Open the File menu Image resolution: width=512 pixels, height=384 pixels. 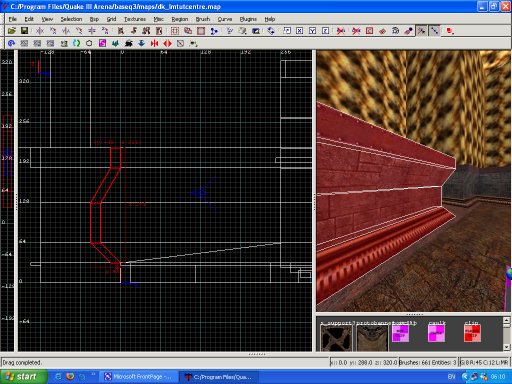(13, 19)
